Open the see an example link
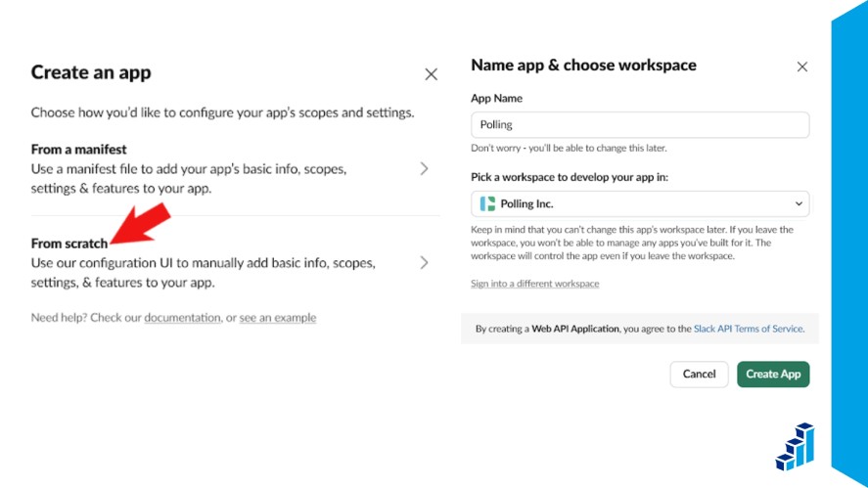 tap(278, 318)
